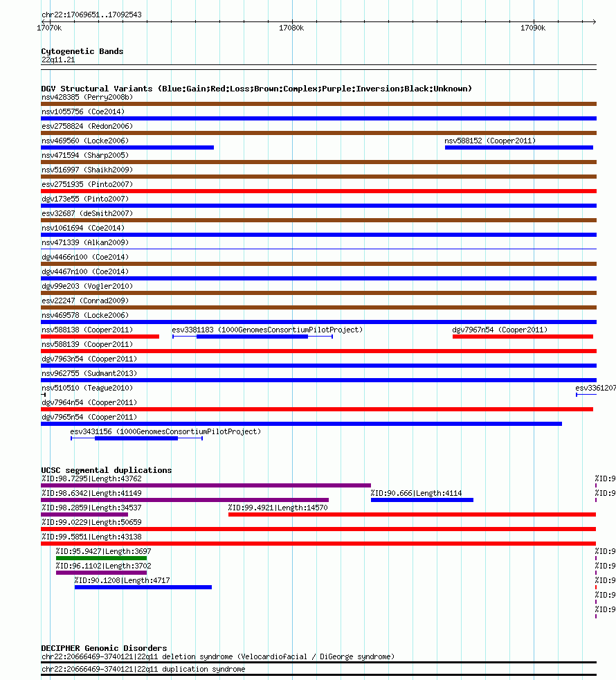Click the left arrow end of the ruler
Viewport: 616px width, 680px height.
click(44, 21)
